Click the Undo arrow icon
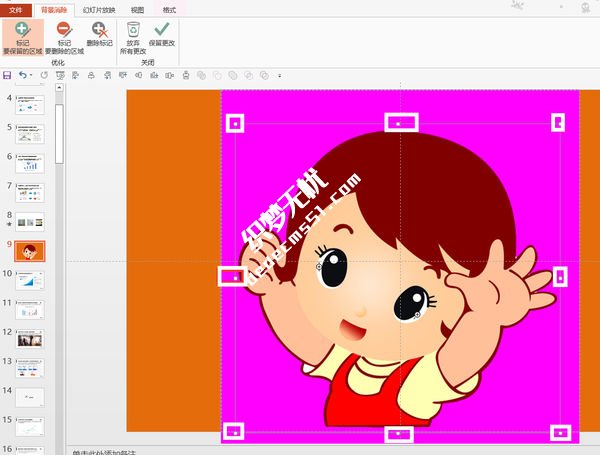This screenshot has width=600, height=455. (21, 75)
